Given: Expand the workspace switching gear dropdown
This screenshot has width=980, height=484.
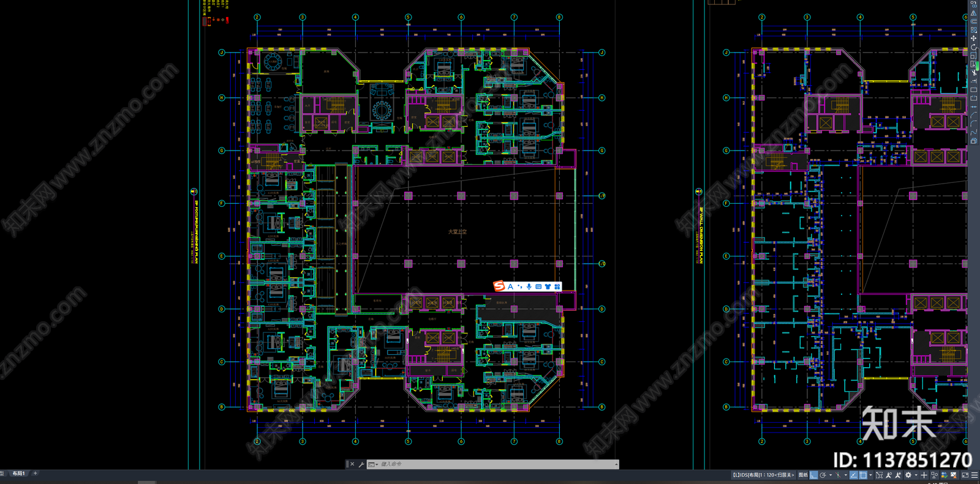Looking at the screenshot, I should [x=916, y=475].
